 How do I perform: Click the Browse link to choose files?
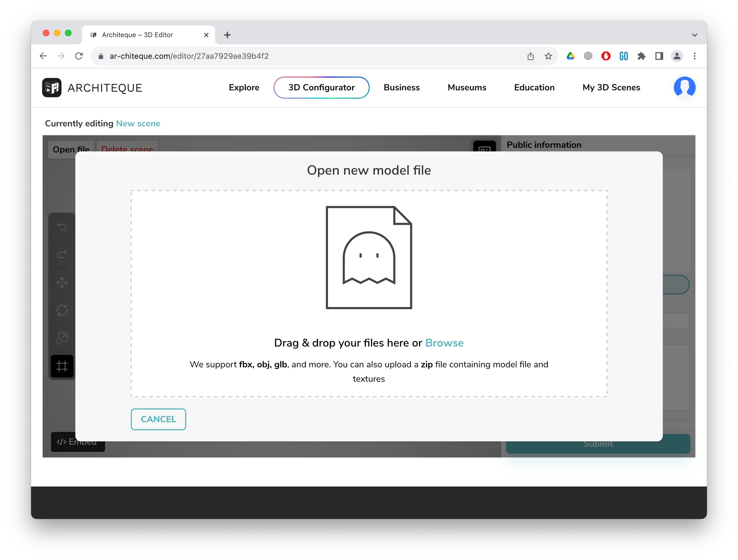point(444,343)
